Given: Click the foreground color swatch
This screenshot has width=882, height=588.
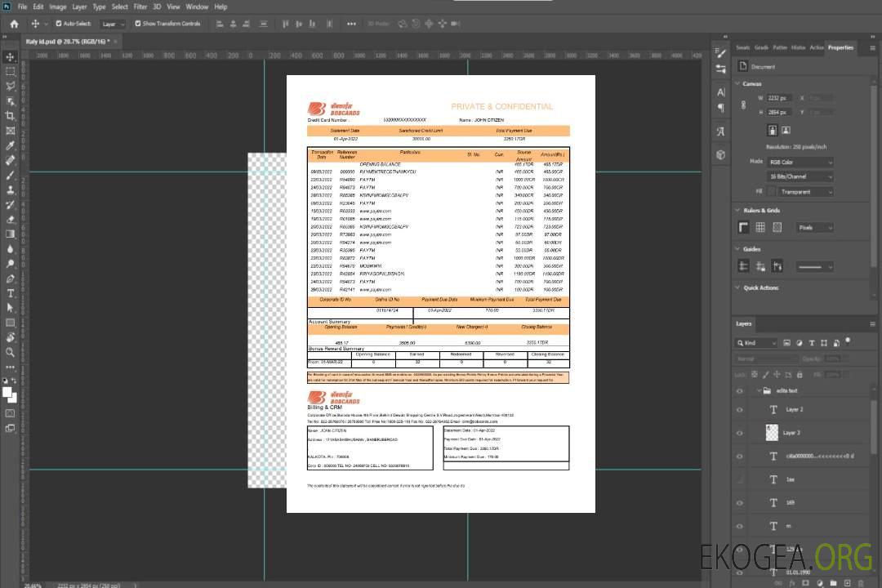Looking at the screenshot, I should (7, 394).
